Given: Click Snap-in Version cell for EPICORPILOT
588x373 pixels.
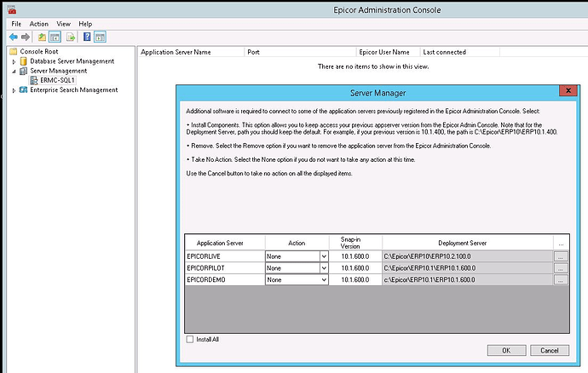Looking at the screenshot, I should (355, 268).
